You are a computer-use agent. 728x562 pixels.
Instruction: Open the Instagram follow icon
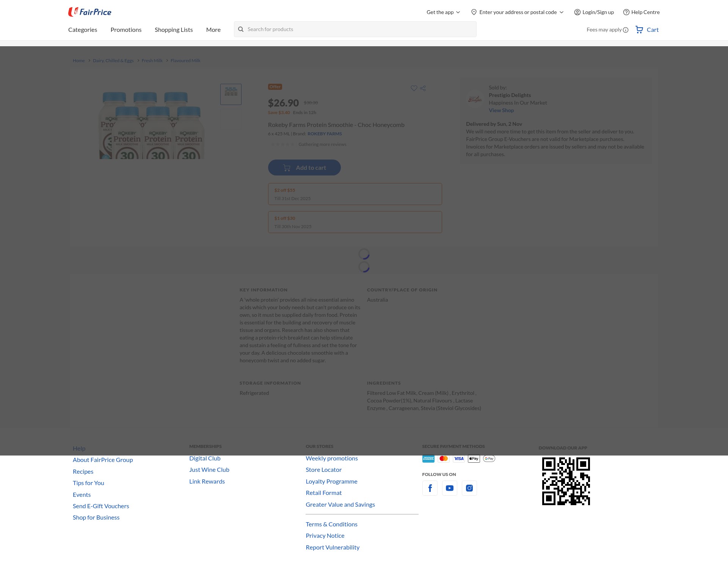(469, 488)
